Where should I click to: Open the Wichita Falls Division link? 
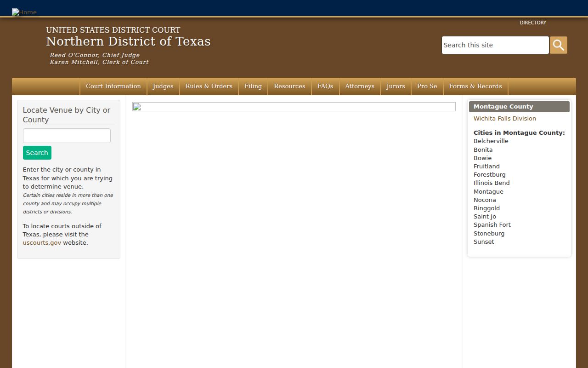click(x=505, y=118)
